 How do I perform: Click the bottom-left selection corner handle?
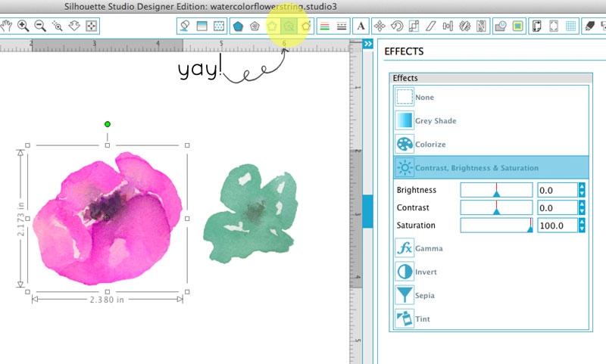coord(27,292)
